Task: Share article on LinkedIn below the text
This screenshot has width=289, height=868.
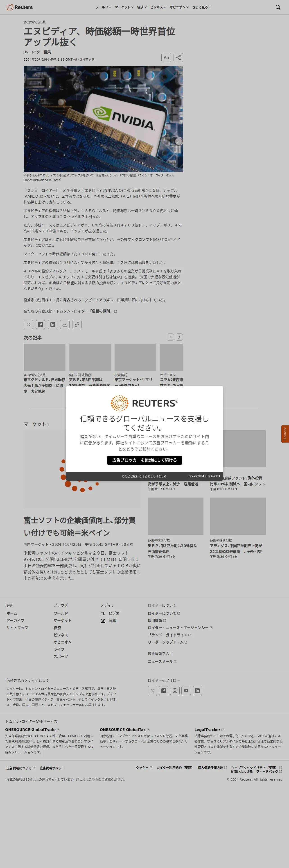Action: coord(52,324)
